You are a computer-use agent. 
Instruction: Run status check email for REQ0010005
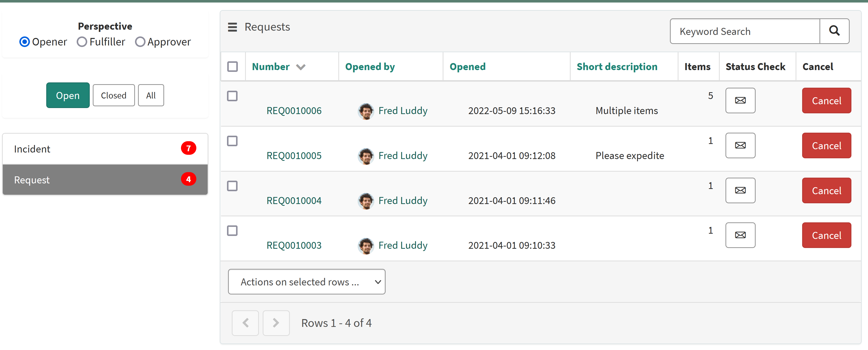740,145
